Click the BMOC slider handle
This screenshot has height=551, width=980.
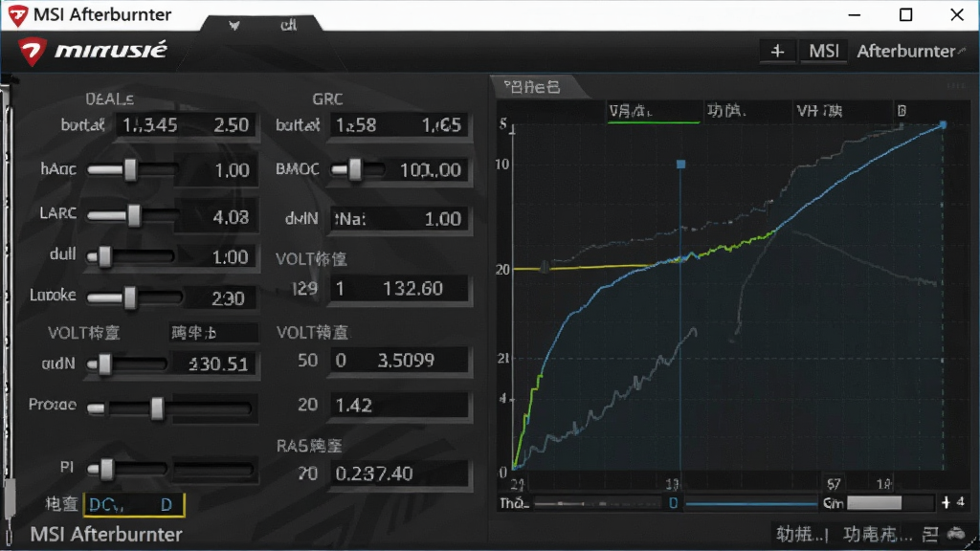pyautogui.click(x=355, y=169)
